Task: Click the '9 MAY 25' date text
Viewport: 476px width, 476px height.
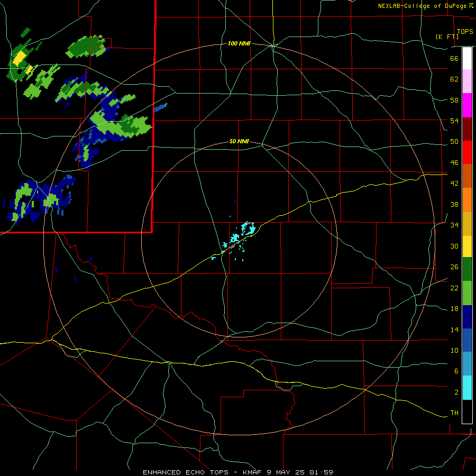Action: 286,472
